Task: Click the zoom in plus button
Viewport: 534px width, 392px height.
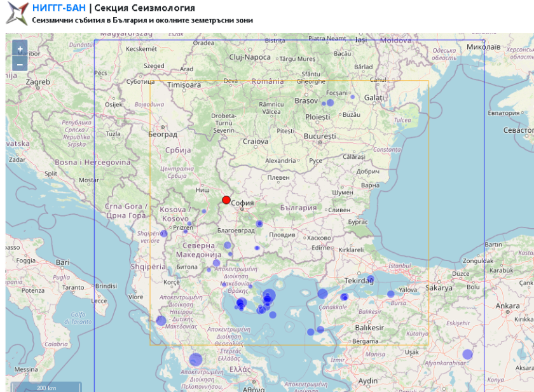Action: 20,49
